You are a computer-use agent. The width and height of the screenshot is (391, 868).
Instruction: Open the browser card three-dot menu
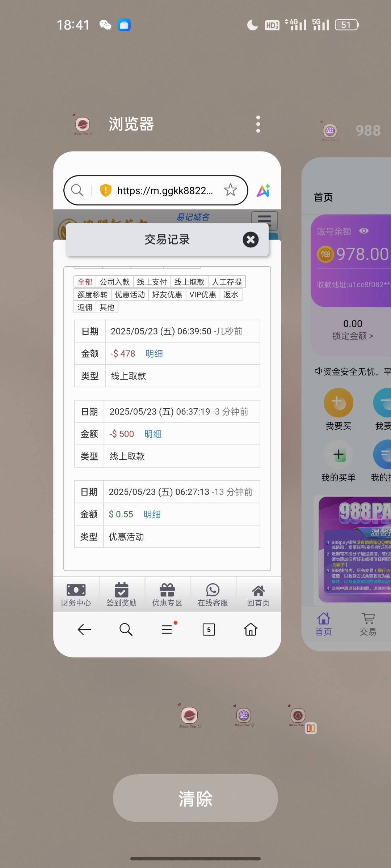pyautogui.click(x=258, y=124)
